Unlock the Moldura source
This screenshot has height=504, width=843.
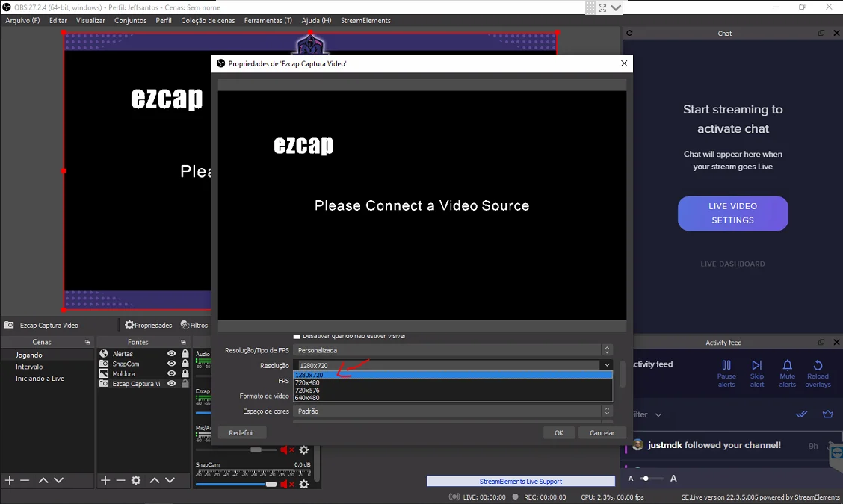tap(185, 373)
